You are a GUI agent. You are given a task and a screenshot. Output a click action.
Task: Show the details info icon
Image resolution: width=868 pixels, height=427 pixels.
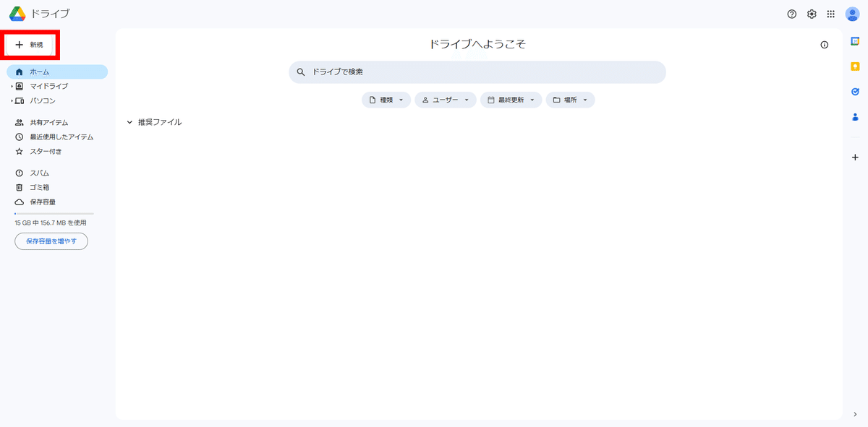(825, 45)
